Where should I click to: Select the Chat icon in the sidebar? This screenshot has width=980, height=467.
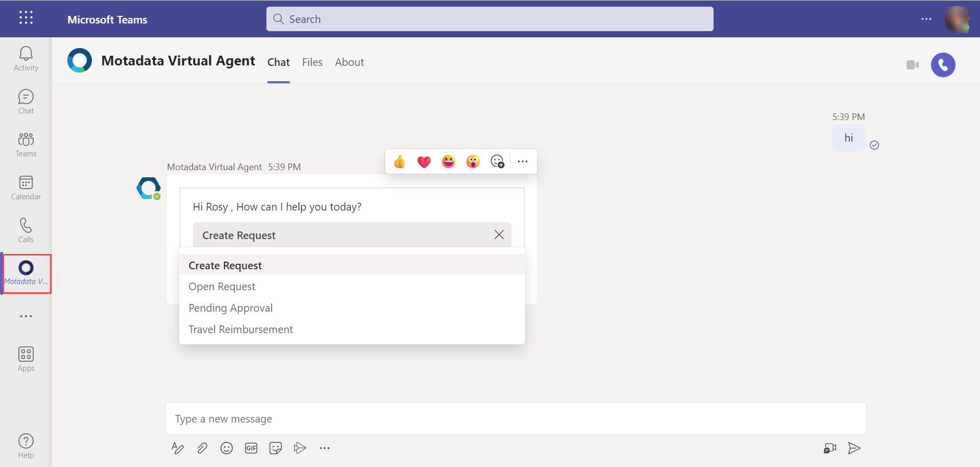[x=26, y=101]
